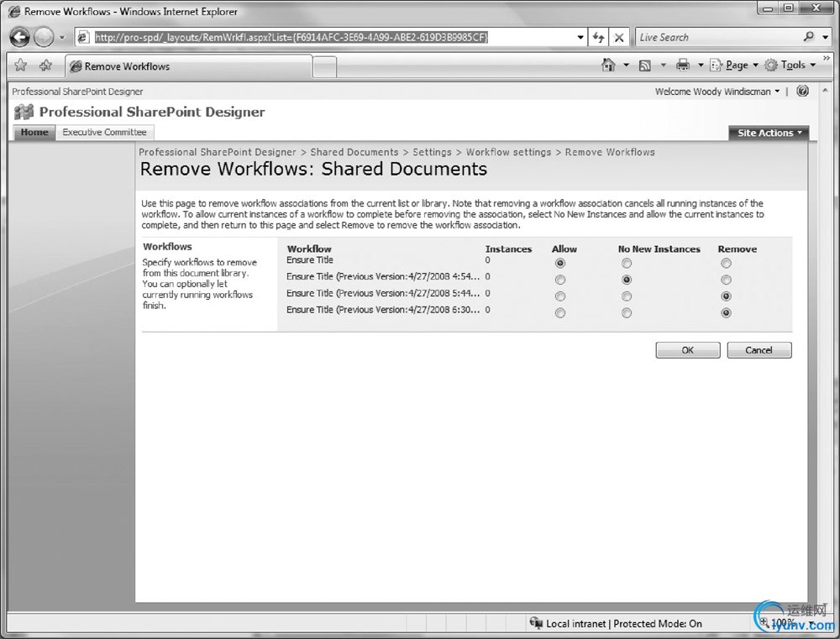Click the Add to Favorites icon
Viewport: 840px width, 639px height.
coord(45,65)
